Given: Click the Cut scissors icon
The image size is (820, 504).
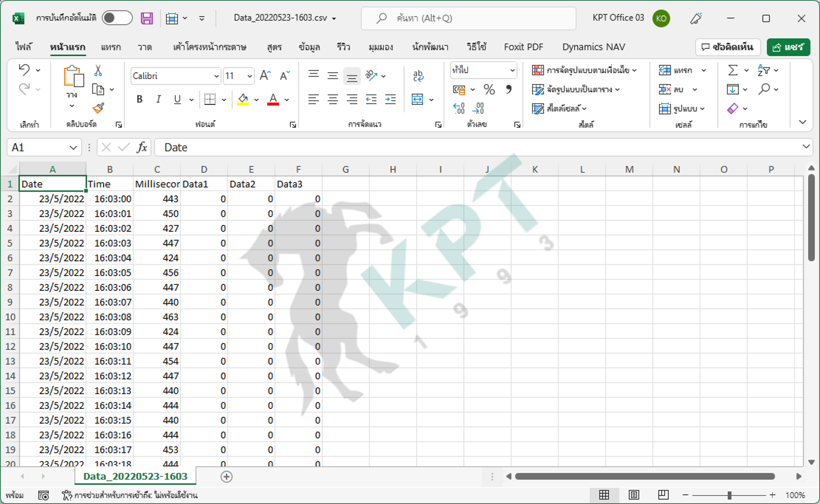Looking at the screenshot, I should tap(98, 70).
